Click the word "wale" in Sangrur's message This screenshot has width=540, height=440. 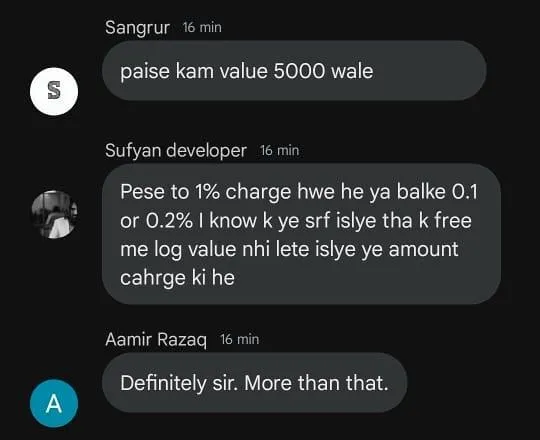pos(352,71)
